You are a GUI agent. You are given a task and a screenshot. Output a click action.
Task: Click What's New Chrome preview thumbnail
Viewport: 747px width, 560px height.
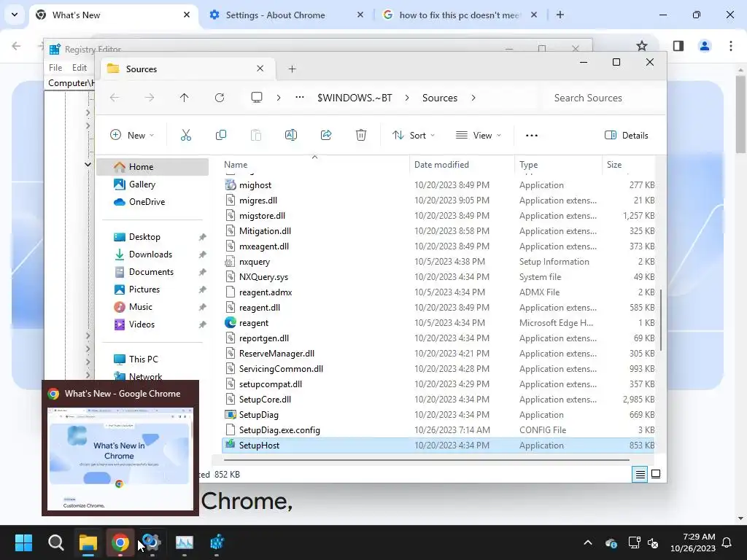click(x=120, y=459)
